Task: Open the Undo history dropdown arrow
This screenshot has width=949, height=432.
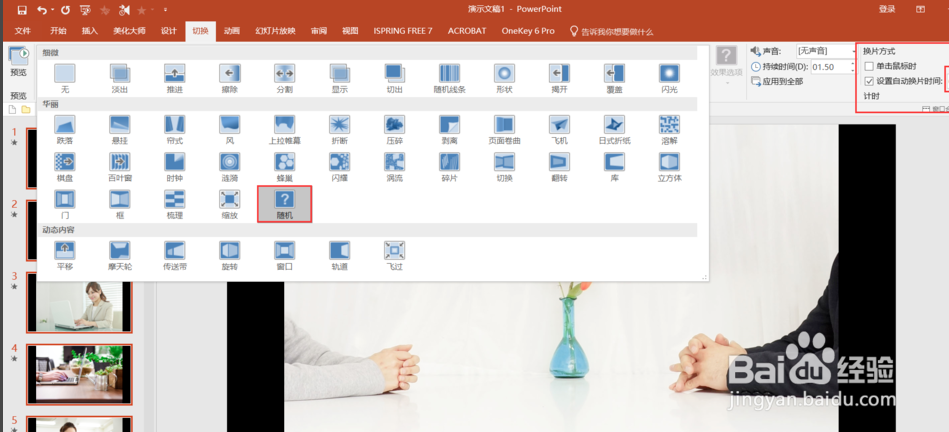Action: [x=53, y=10]
